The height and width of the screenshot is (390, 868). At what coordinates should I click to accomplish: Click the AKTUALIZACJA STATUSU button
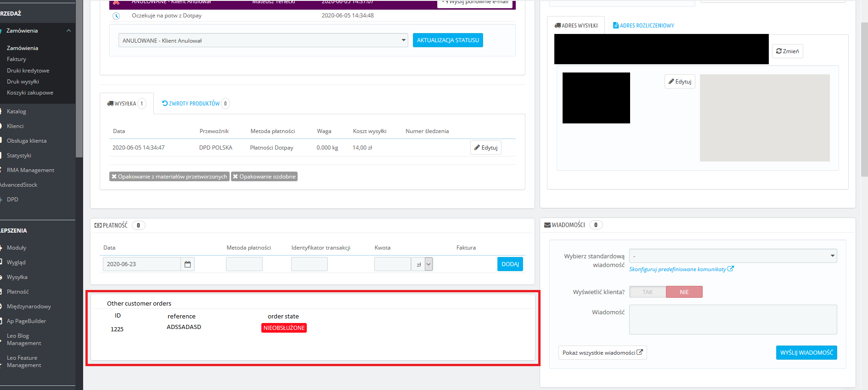[x=448, y=40]
